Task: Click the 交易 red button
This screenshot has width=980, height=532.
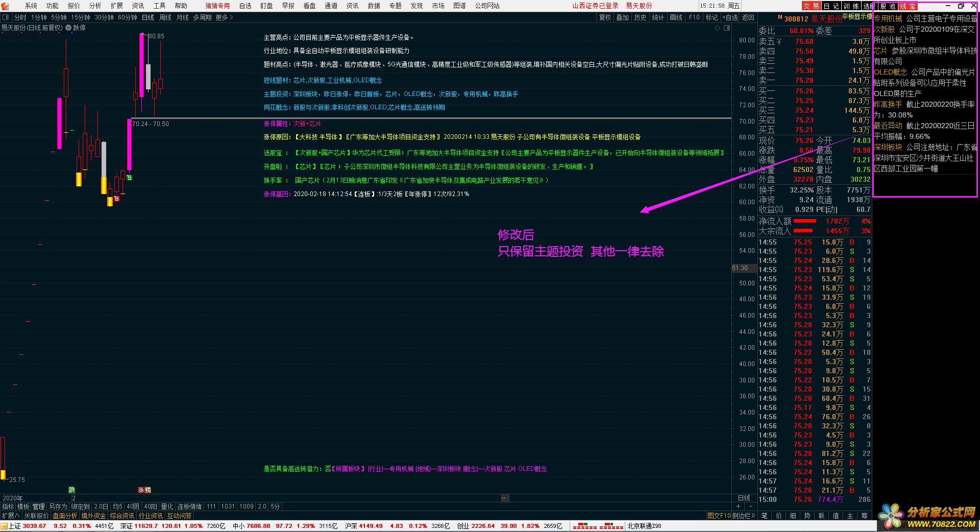Action: (x=811, y=6)
